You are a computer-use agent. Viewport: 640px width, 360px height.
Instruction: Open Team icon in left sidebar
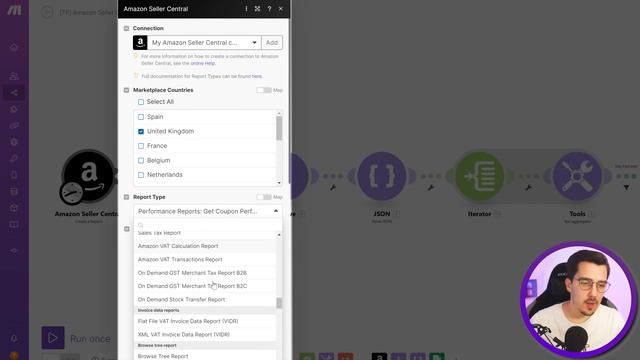tap(14, 76)
